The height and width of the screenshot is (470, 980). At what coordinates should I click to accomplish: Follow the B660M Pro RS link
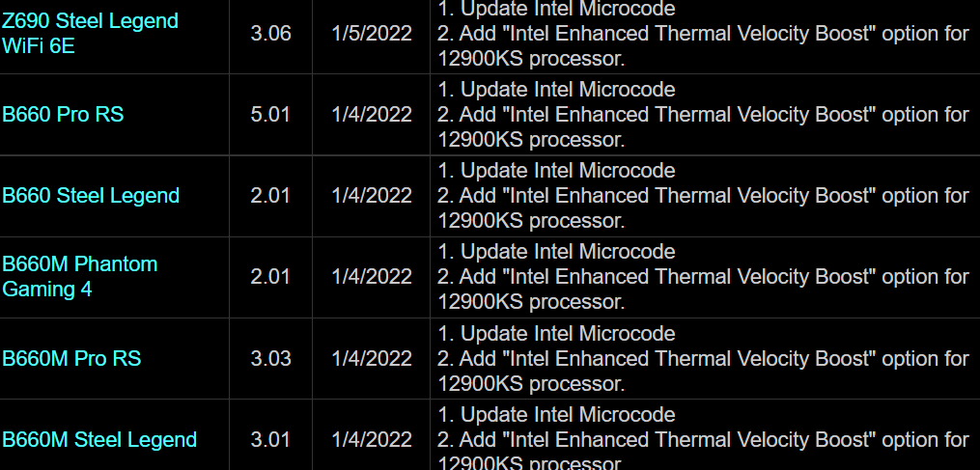[x=71, y=358]
